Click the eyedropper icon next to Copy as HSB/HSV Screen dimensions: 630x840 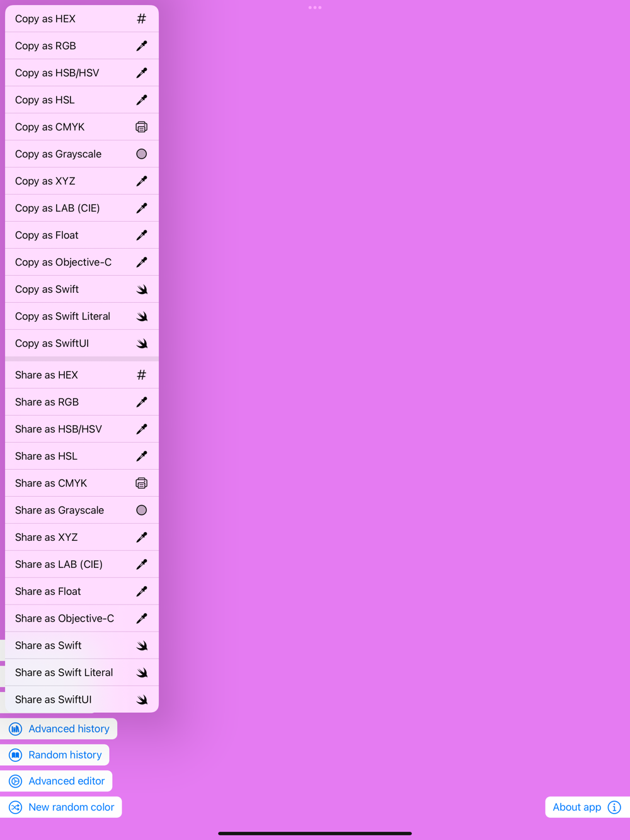pyautogui.click(x=142, y=73)
